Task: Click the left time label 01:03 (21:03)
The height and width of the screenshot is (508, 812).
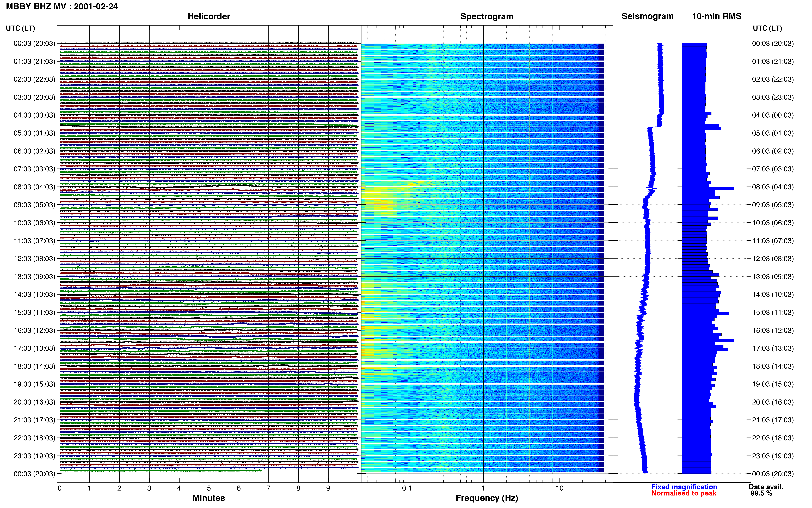Action: (x=34, y=62)
